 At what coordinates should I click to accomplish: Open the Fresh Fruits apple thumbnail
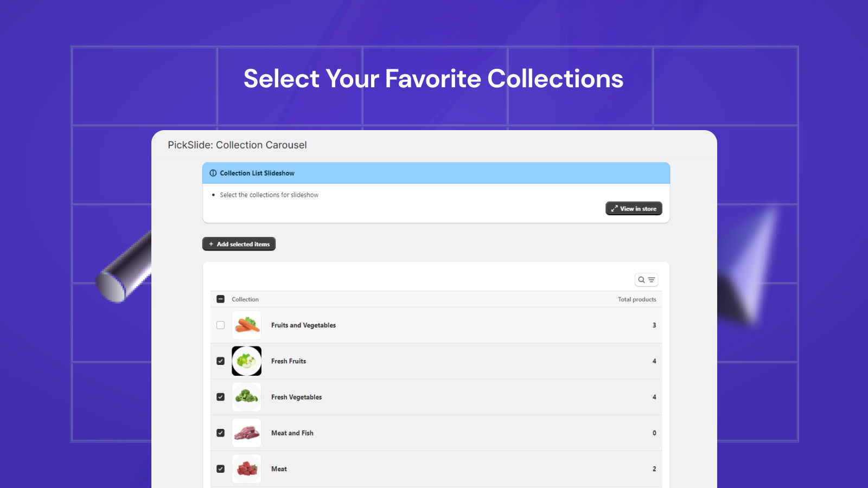(x=247, y=361)
